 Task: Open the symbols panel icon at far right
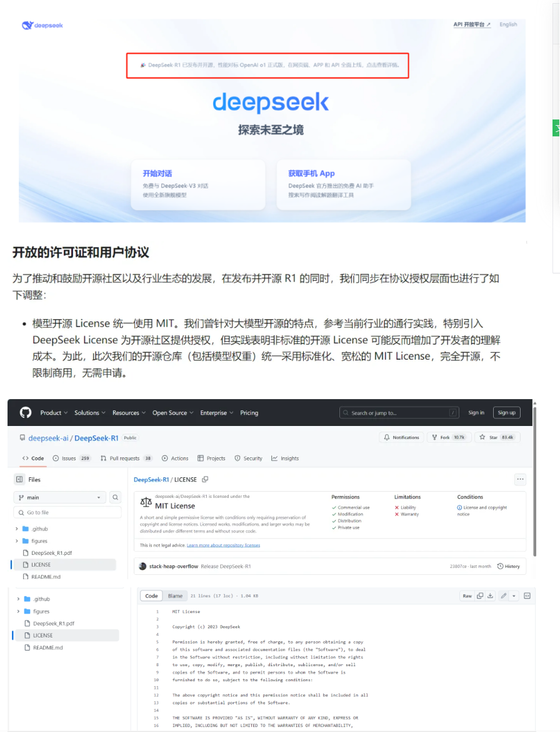(x=527, y=596)
